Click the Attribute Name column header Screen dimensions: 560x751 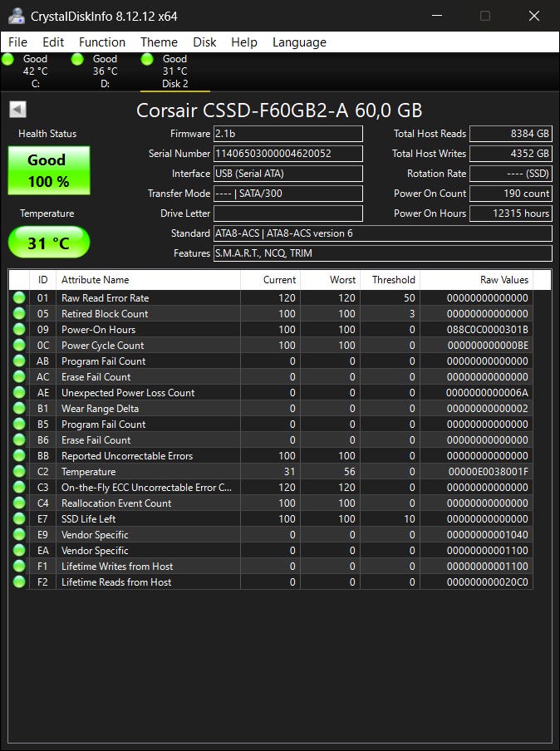point(148,280)
